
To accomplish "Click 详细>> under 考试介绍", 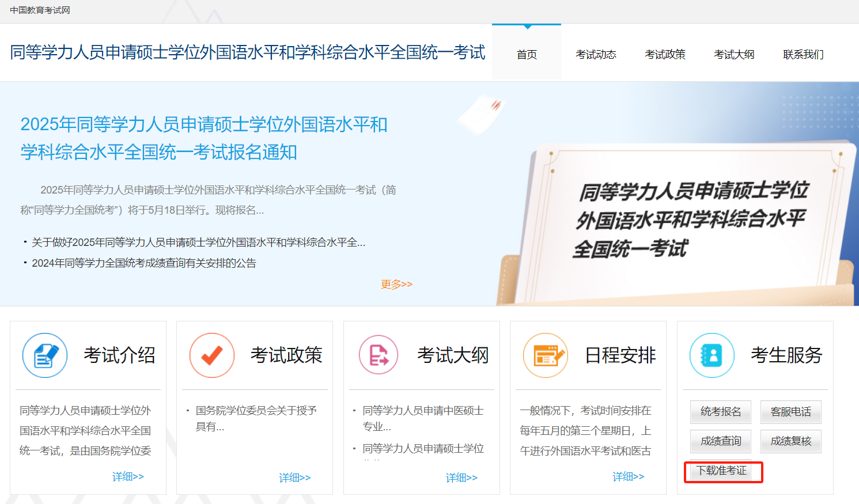I will (128, 477).
